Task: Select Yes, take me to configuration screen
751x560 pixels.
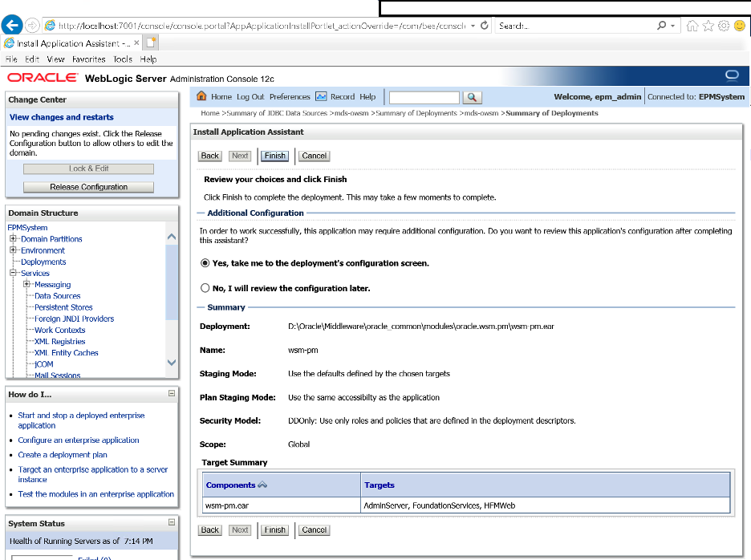Action: tap(205, 263)
